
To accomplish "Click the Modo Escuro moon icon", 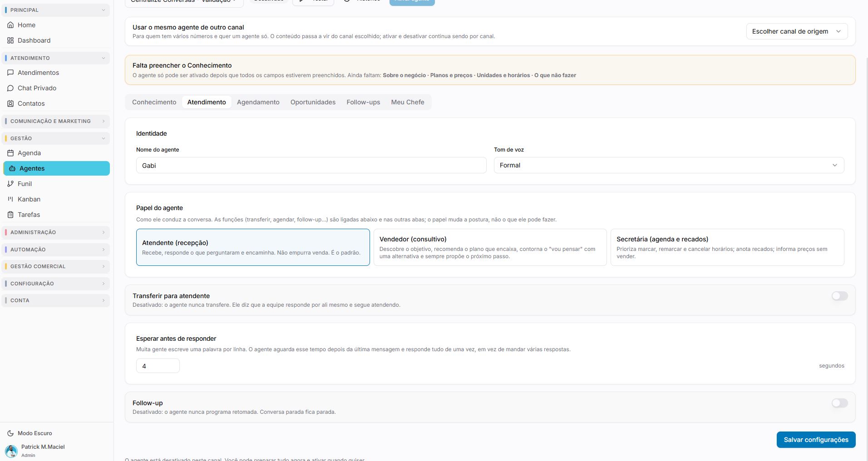I will point(10,433).
